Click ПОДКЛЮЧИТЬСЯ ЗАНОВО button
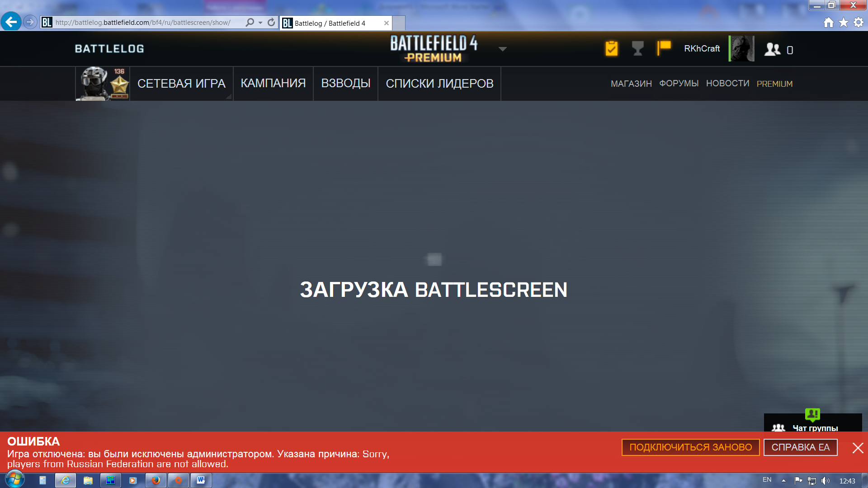This screenshot has width=868, height=488. point(690,447)
